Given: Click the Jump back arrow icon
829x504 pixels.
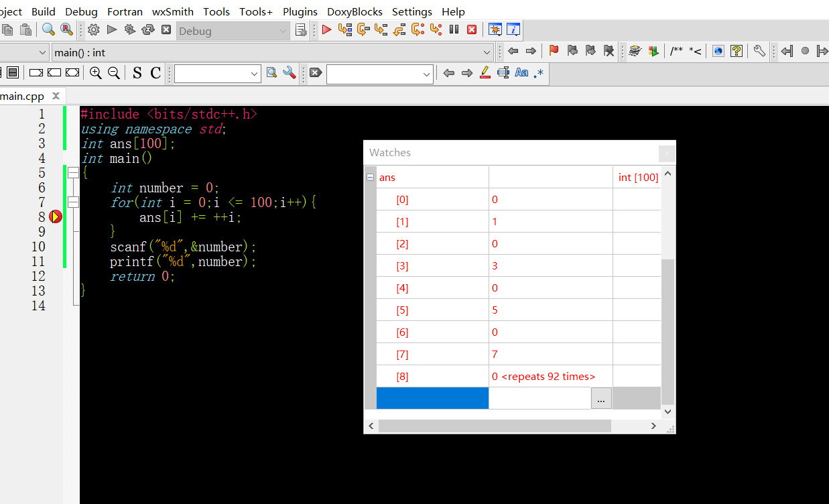Looking at the screenshot, I should 513,51.
